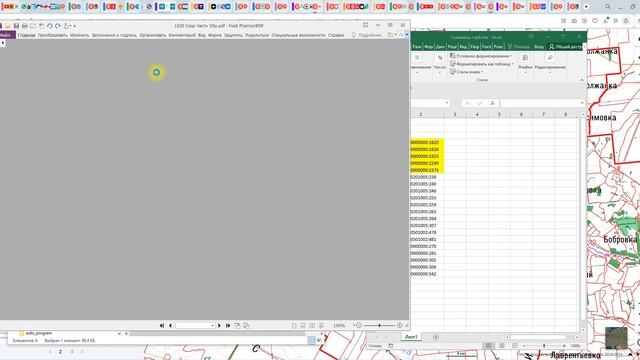Select the auto_program folder in Explorer
The height and width of the screenshot is (360, 640).
(x=35, y=333)
